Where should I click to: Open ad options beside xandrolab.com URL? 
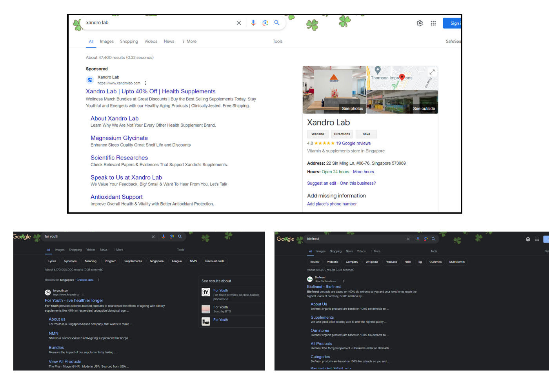pos(145,83)
